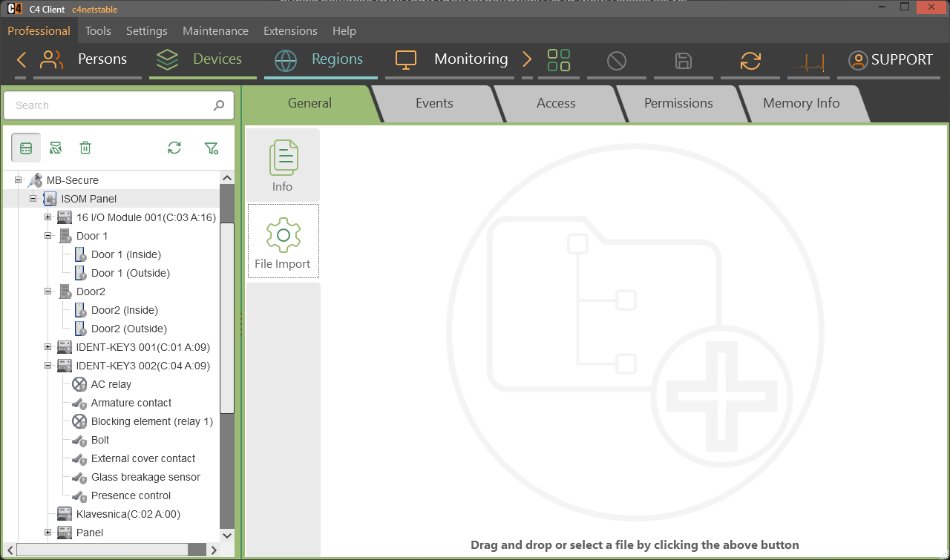Open the Tools menu
The width and height of the screenshot is (950, 560).
pos(98,31)
